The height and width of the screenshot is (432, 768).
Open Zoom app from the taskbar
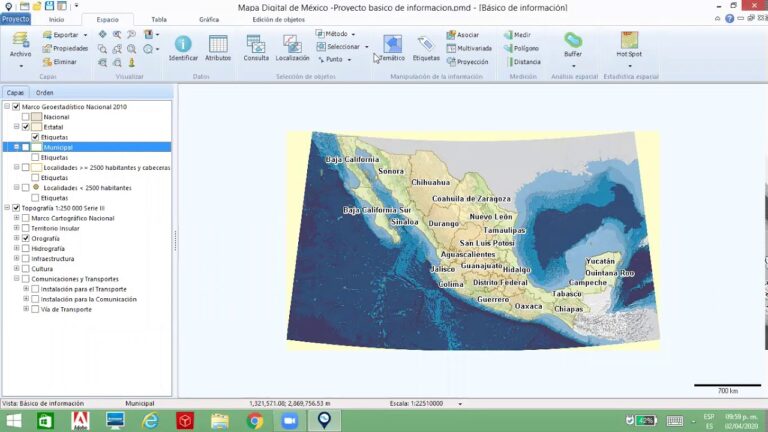click(289, 421)
